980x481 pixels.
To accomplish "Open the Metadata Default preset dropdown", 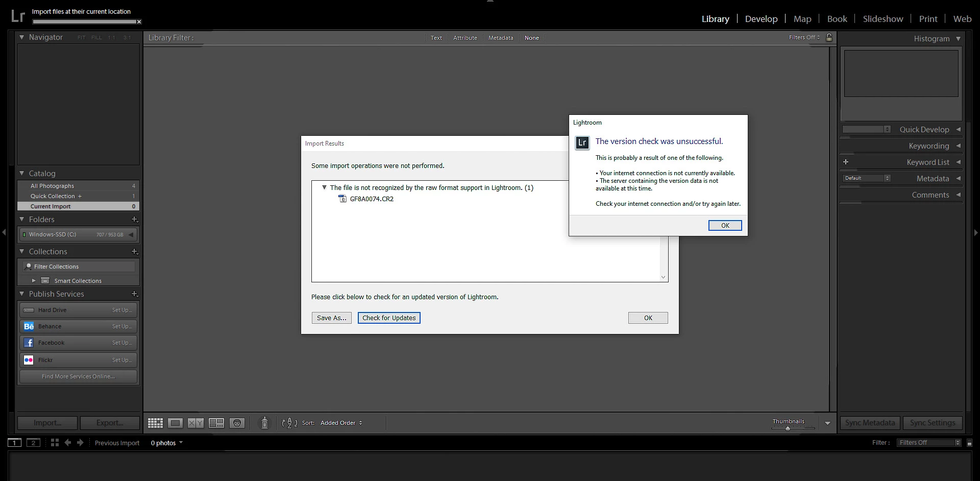I will 867,178.
